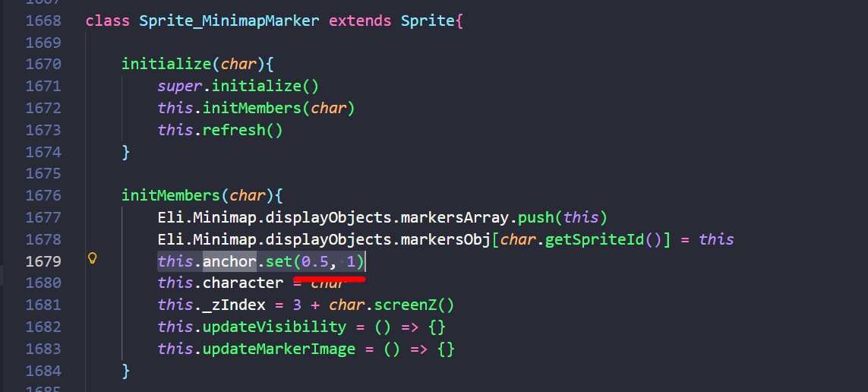The height and width of the screenshot is (392, 868).
Task: Click the 'super' keyword on line 1671
Action: tap(180, 87)
